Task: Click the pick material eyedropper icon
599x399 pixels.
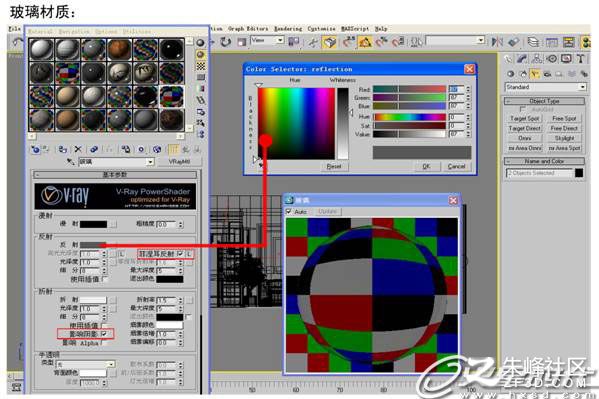Action: (70, 162)
